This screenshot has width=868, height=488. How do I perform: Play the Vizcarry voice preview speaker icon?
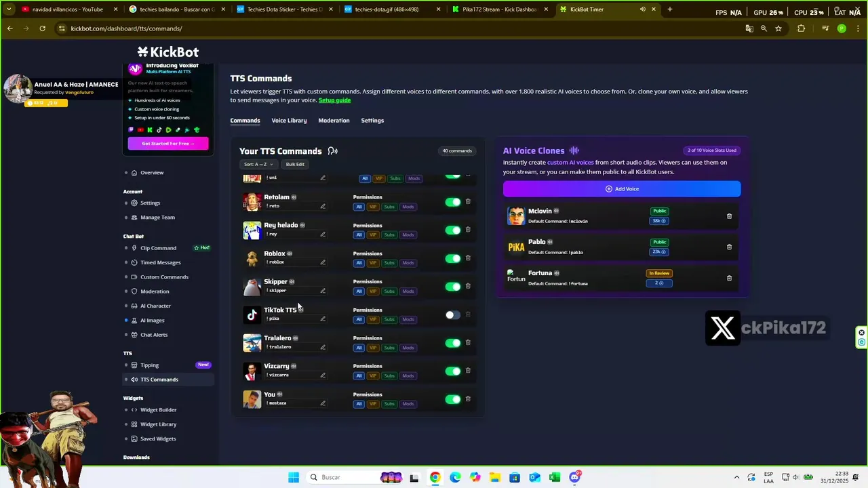[x=294, y=366]
